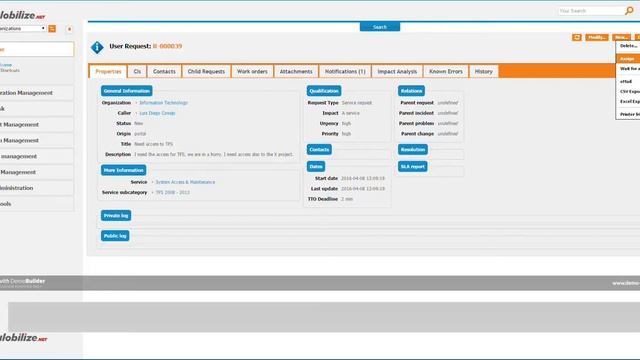Open the Known Errors tab
This screenshot has height=360, width=640.
point(446,71)
